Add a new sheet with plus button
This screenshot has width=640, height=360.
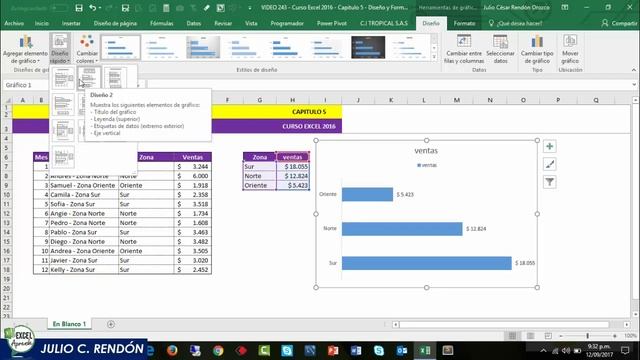tap(111, 324)
